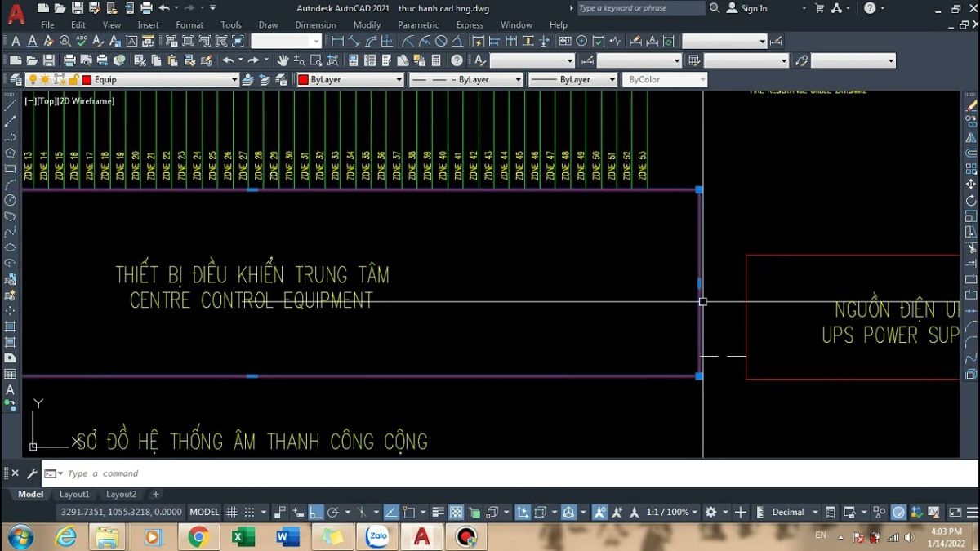
Task: Open the Workspace Switching gear icon
Action: pyautogui.click(x=710, y=513)
